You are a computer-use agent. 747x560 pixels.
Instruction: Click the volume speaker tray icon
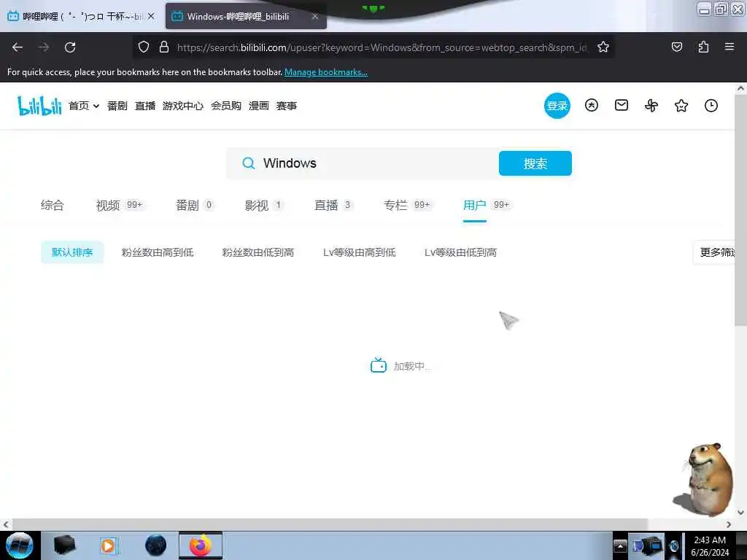point(674,546)
